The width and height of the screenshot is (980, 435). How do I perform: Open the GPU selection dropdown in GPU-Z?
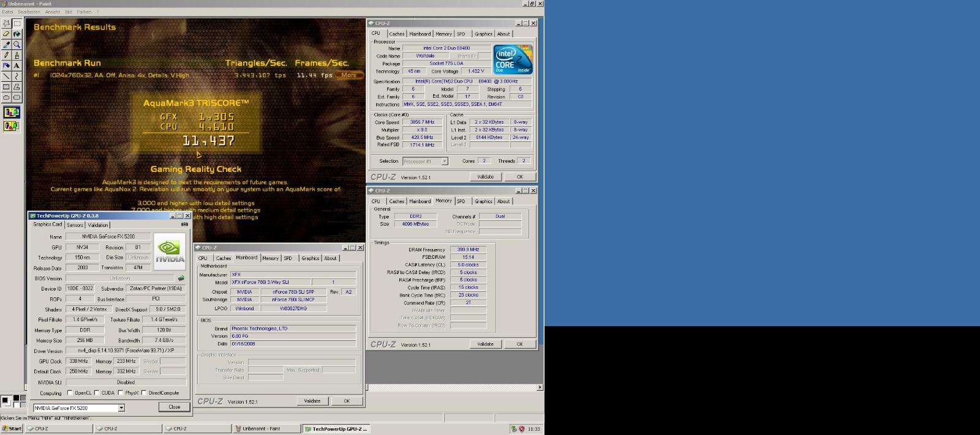[121, 408]
